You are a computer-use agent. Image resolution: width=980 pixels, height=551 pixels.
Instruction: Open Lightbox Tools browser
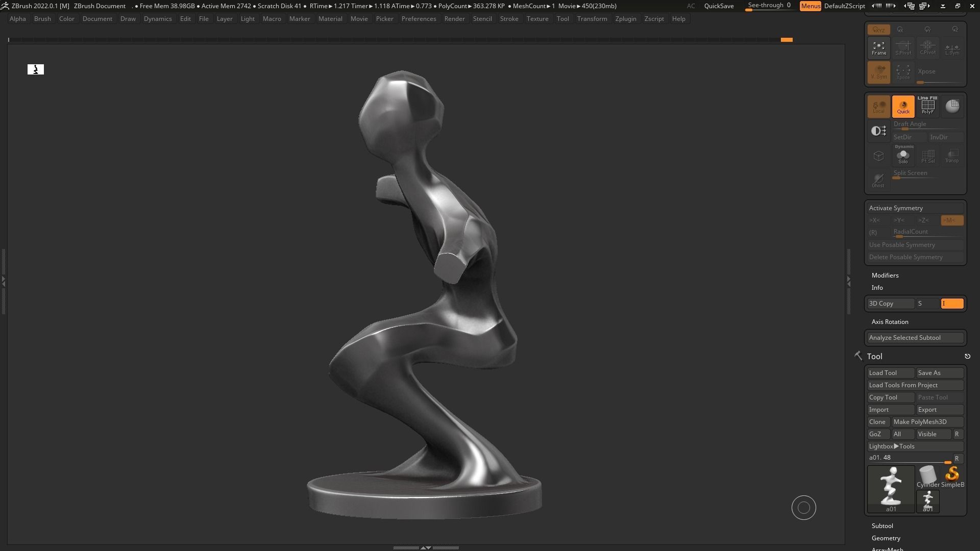pyautogui.click(x=915, y=446)
